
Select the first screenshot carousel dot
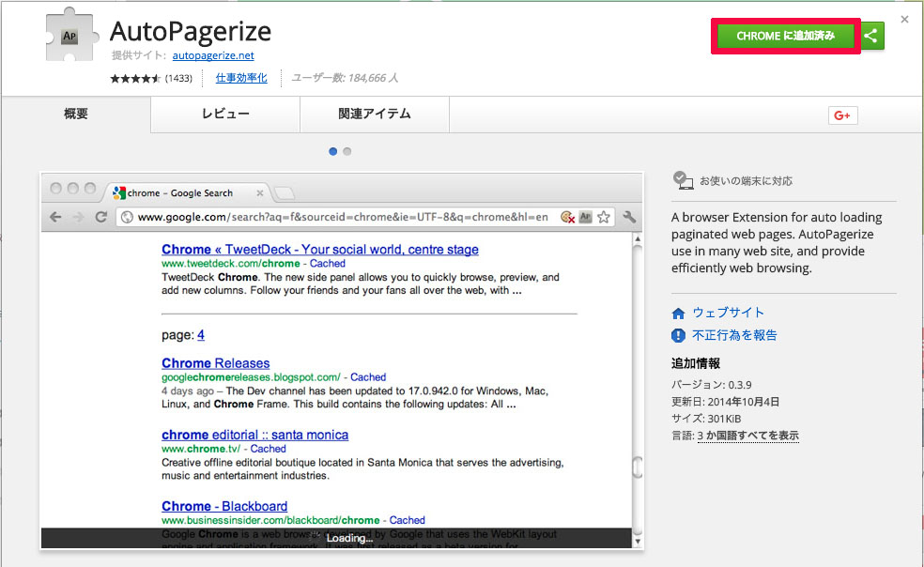333,151
